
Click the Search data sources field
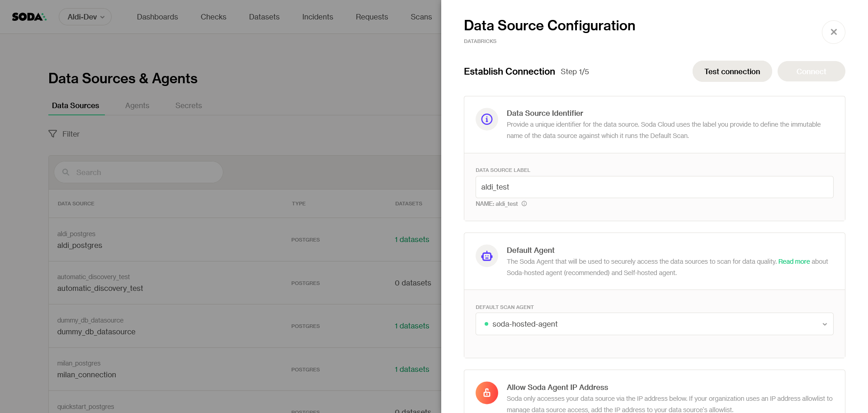point(145,172)
